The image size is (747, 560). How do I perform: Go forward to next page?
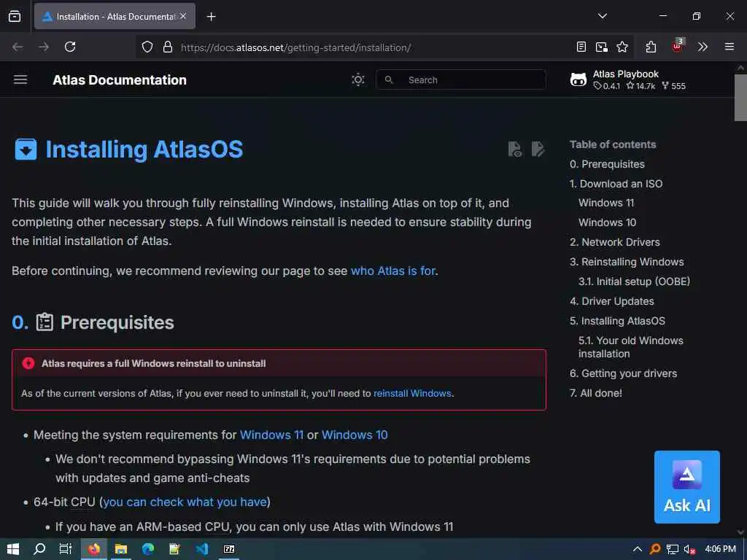click(44, 47)
